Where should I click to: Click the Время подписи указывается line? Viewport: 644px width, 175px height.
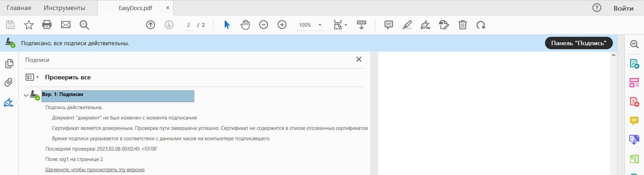coord(161,139)
